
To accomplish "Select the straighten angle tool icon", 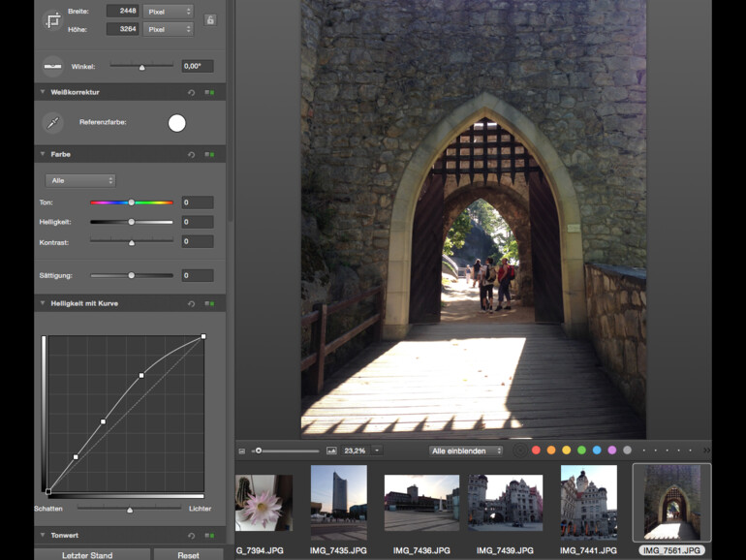I will [52, 66].
